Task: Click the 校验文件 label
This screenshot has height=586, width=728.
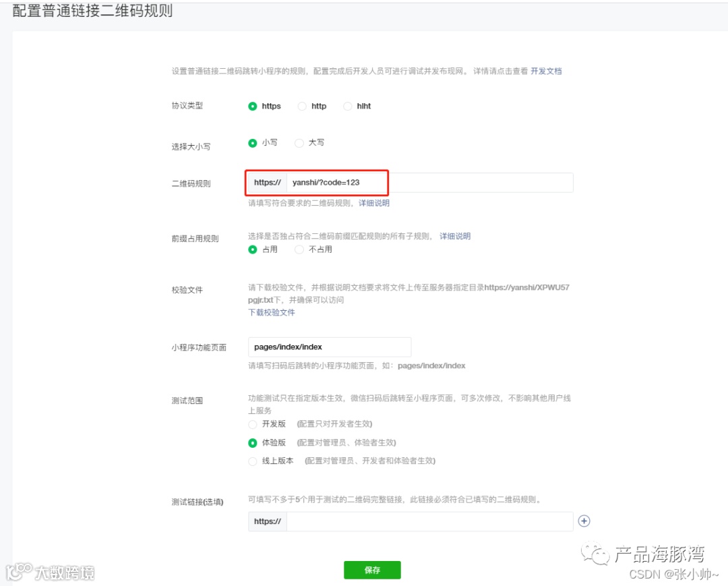Action: coord(187,290)
